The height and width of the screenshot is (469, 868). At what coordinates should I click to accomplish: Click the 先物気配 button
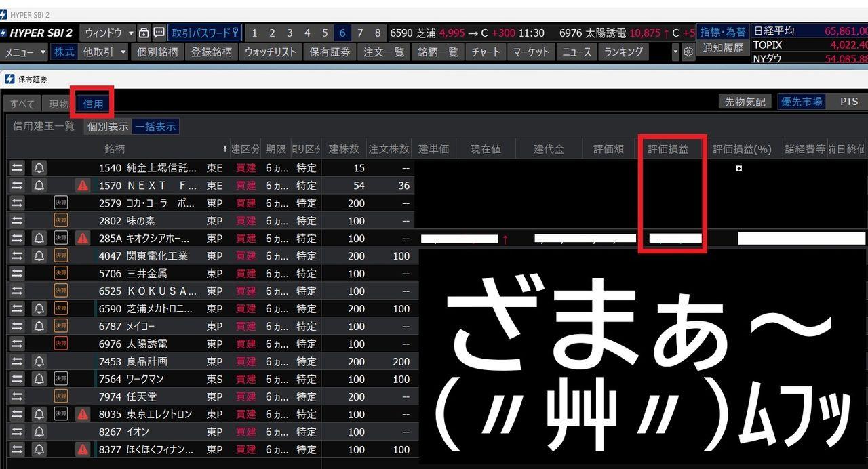click(x=745, y=102)
